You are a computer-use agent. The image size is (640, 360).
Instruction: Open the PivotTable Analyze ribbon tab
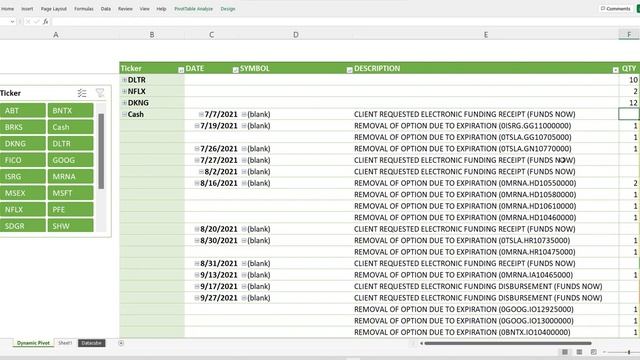point(193,9)
